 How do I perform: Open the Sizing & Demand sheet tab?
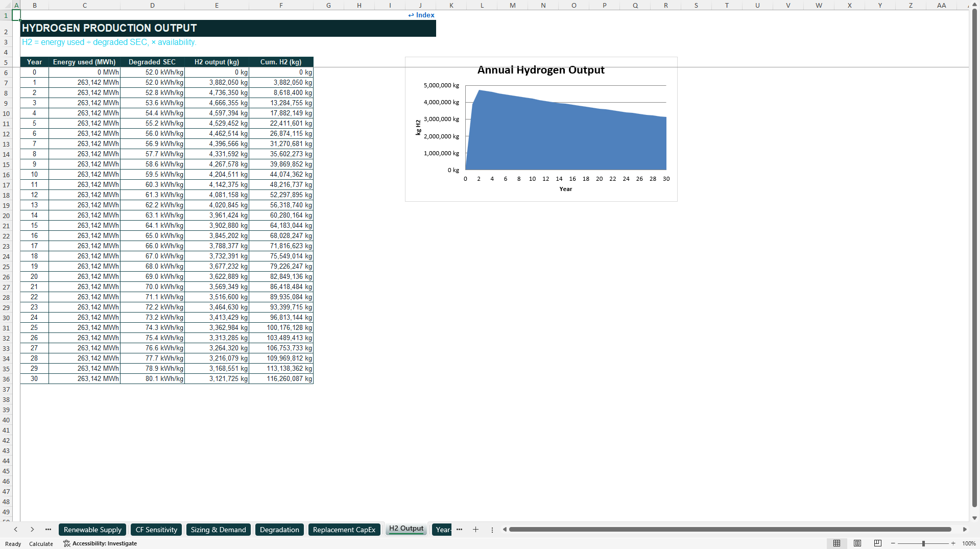coord(218,530)
